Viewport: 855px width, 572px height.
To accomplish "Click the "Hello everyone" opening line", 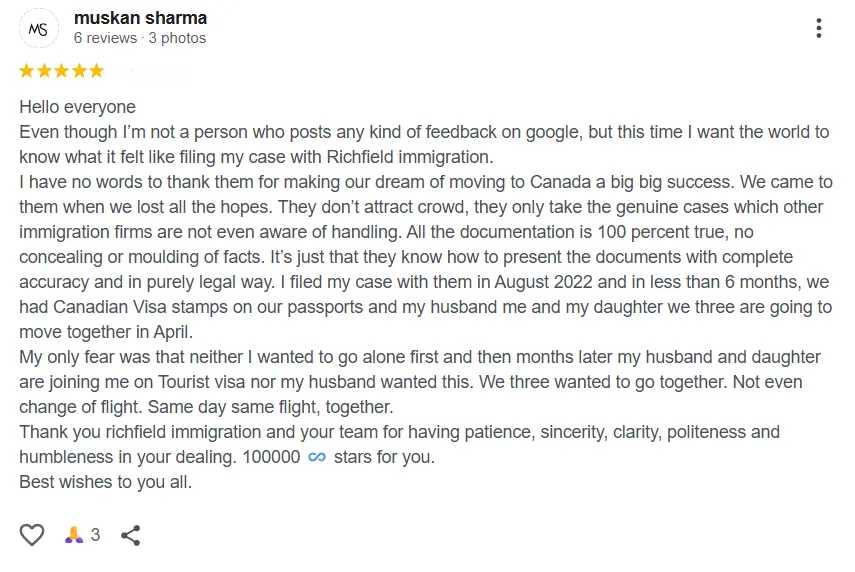I will pyautogui.click(x=77, y=107).
